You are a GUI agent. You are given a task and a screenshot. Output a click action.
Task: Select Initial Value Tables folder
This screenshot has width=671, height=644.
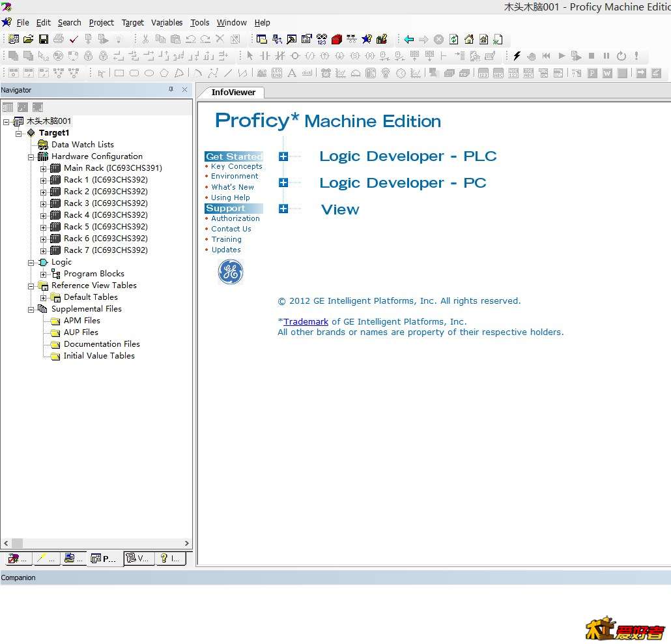99,355
